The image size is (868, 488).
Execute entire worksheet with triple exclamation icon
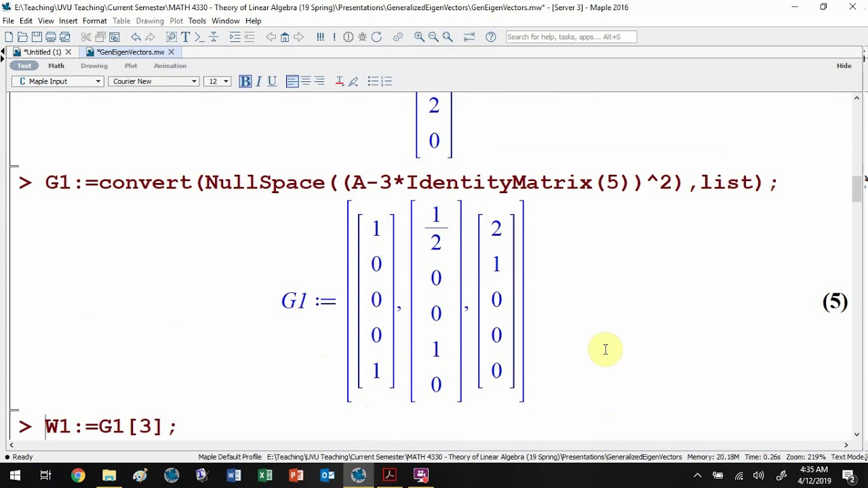click(x=320, y=37)
